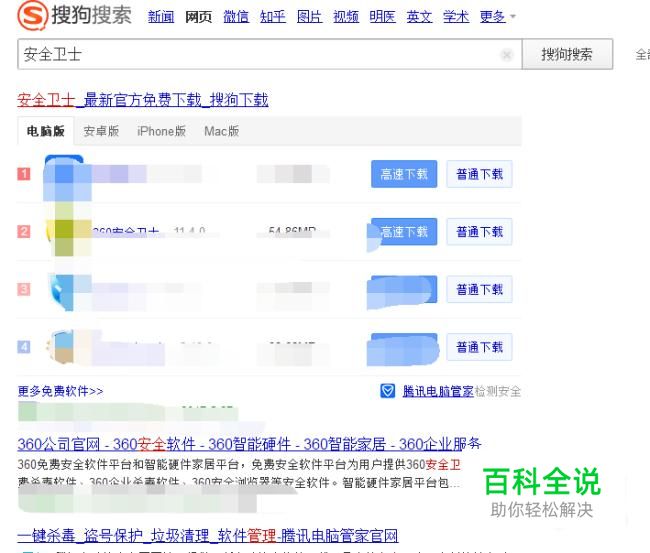Click 普通下载 for item 1
Screen dimensions: 650x553
(x=479, y=174)
